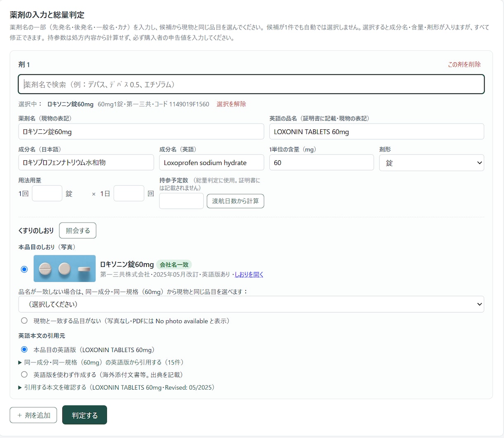The width and height of the screenshot is (504, 438).
Task: Edit the 成分名（日本語） field
Action: click(86, 163)
